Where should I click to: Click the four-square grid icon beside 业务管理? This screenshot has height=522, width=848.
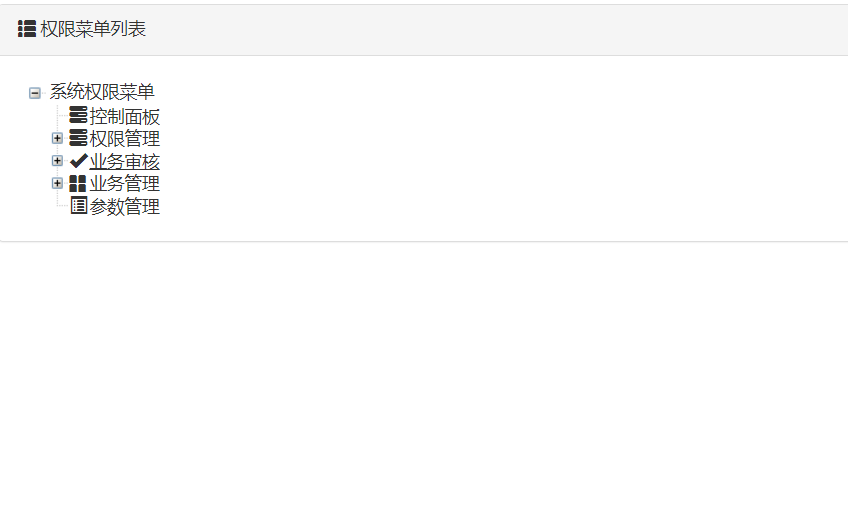coord(78,184)
